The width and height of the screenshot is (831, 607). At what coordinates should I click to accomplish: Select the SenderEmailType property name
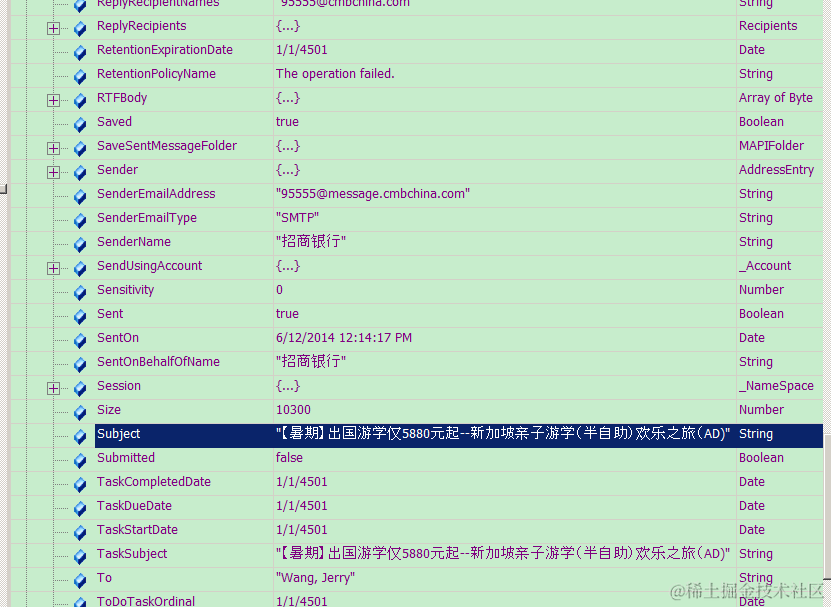tap(147, 218)
